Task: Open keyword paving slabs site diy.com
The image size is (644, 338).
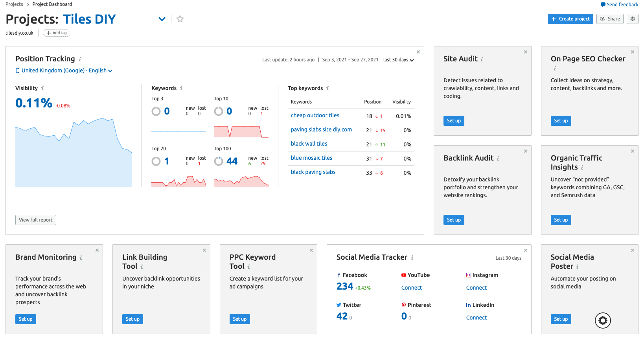Action: [321, 129]
